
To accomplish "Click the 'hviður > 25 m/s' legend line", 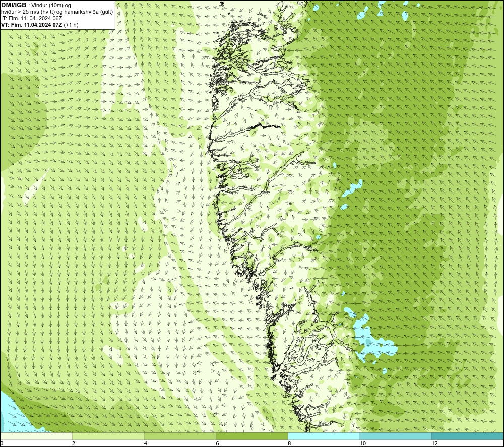I will tap(57, 12).
